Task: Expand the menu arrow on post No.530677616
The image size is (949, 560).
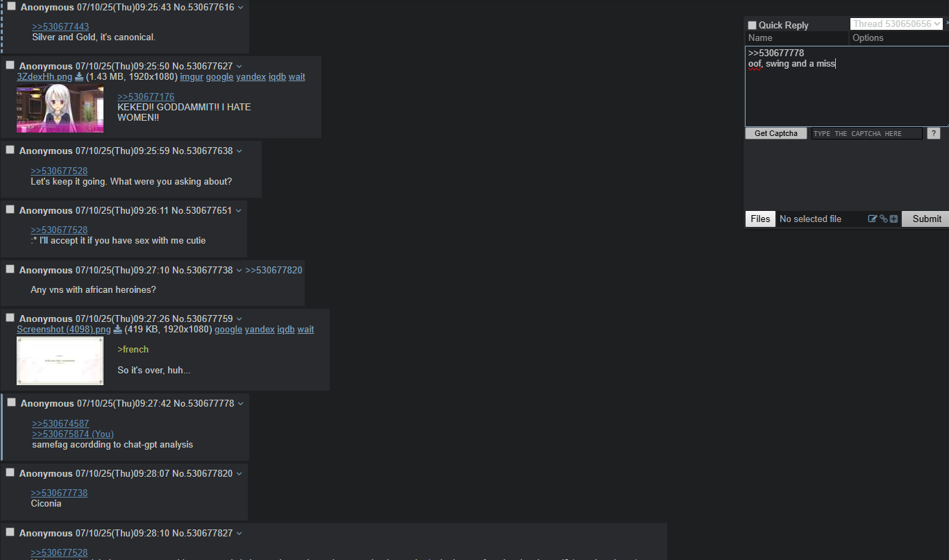Action: tap(241, 7)
